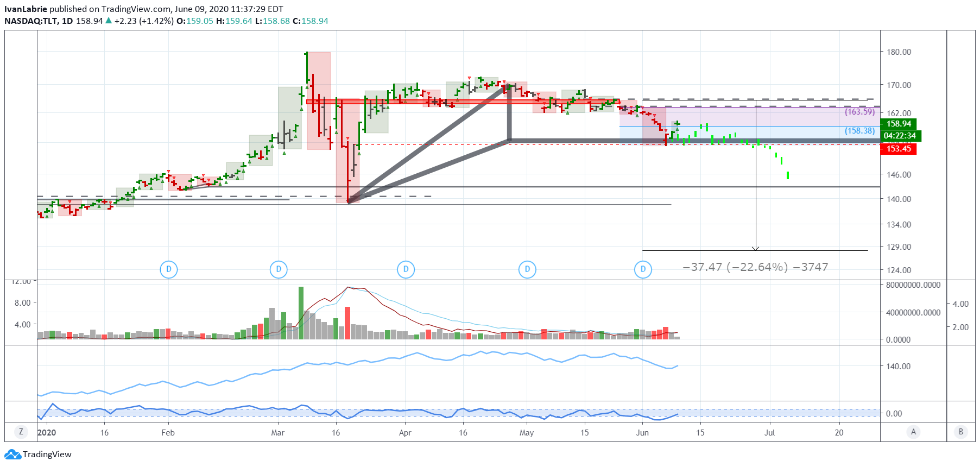
Task: Click the high value H:159.64
Action: (x=234, y=21)
